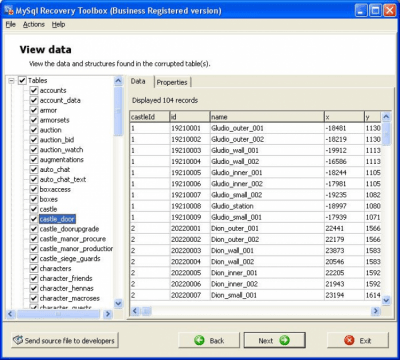The height and width of the screenshot is (360, 400).
Task: Toggle the character_friends checkbox
Action: click(34, 278)
